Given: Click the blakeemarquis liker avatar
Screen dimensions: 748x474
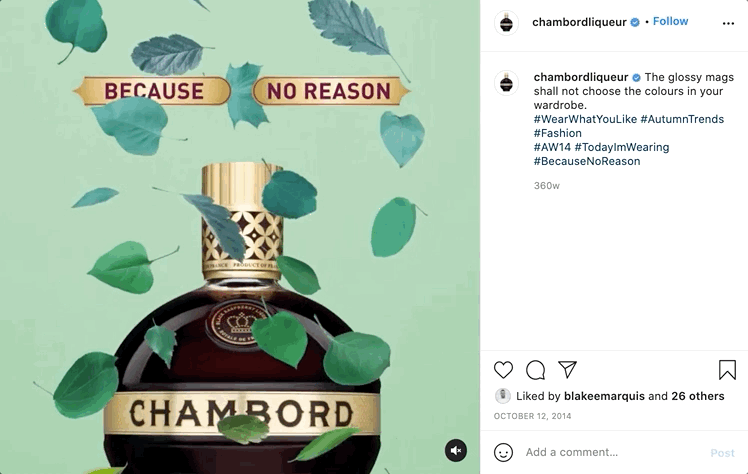Looking at the screenshot, I should pyautogui.click(x=502, y=396).
